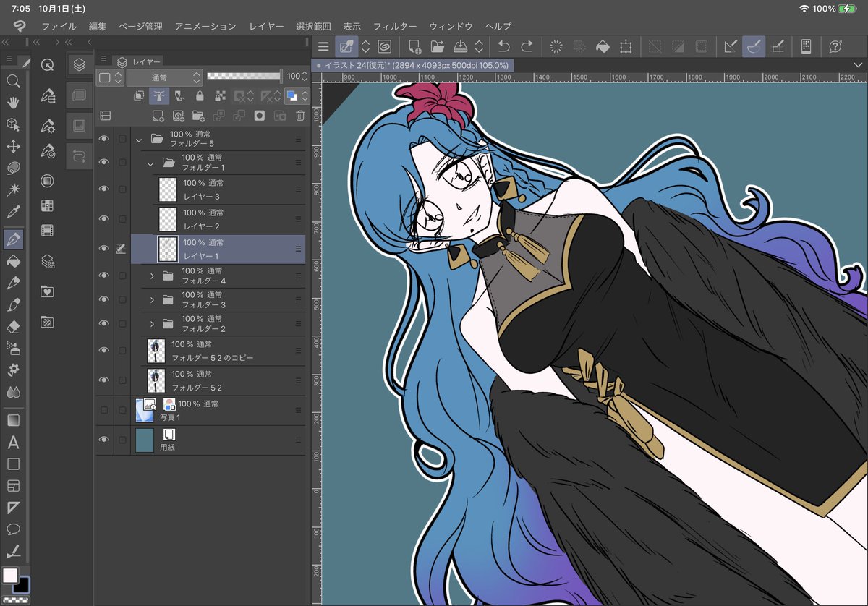The width and height of the screenshot is (868, 606).
Task: Select the Figure rectangle tool
Action: click(13, 464)
